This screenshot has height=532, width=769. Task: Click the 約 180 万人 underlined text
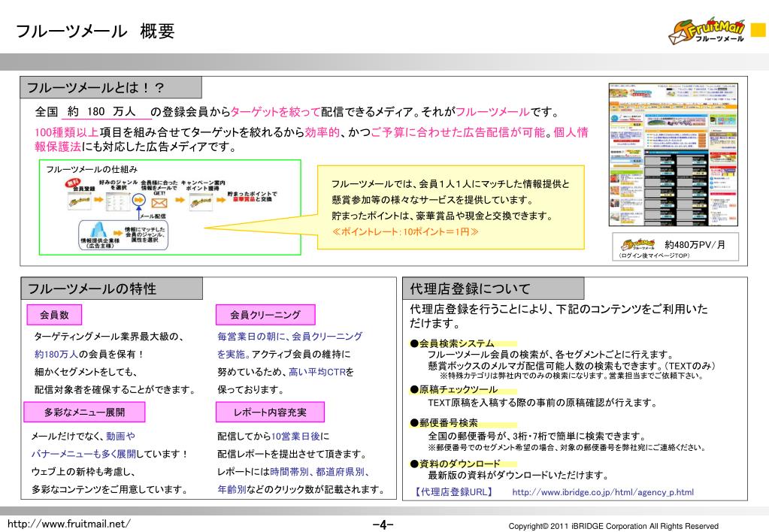click(107, 112)
